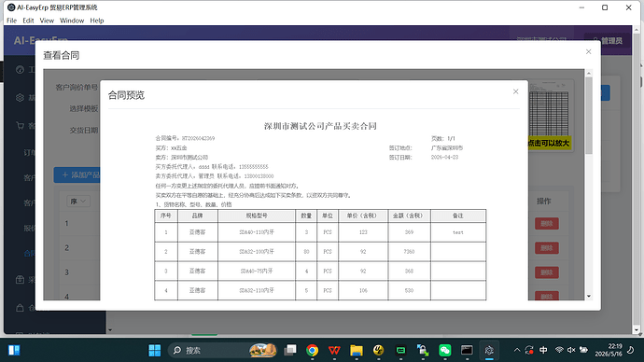
Task: Click the AI-EasyErp gear icon on the taskbar
Action: [489, 350]
